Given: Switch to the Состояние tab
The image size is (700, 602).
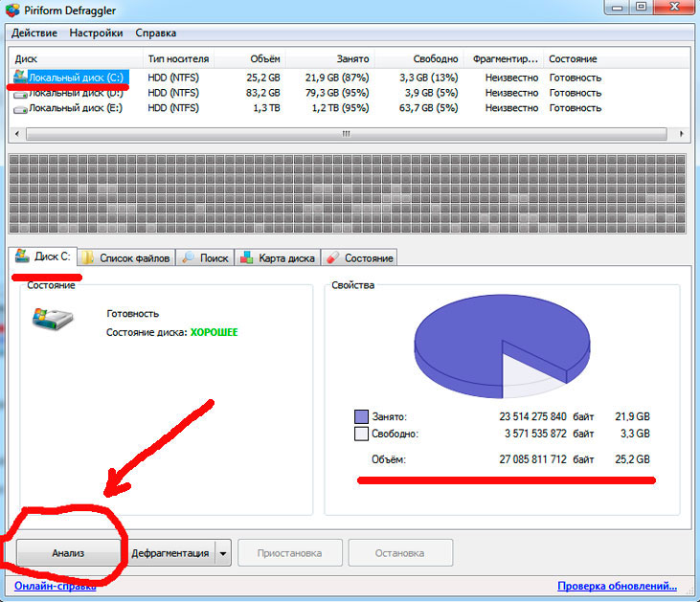Looking at the screenshot, I should pyautogui.click(x=359, y=258).
